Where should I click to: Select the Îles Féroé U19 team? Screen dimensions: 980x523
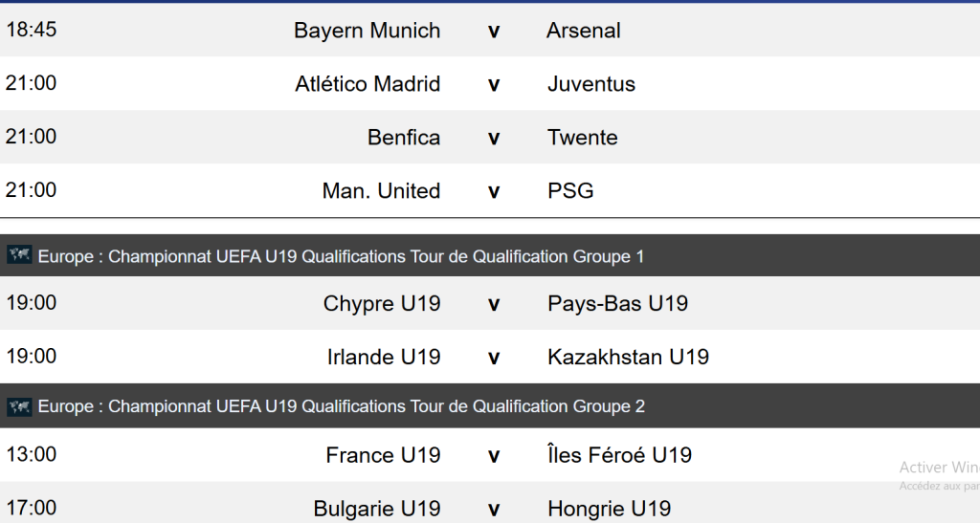[619, 455]
